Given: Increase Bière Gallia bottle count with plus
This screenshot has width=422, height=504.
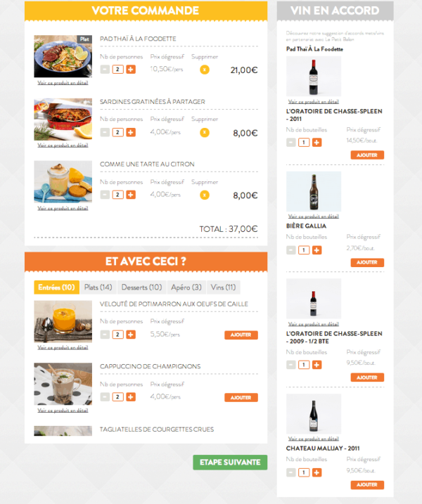Looking at the screenshot, I should pyautogui.click(x=316, y=250).
